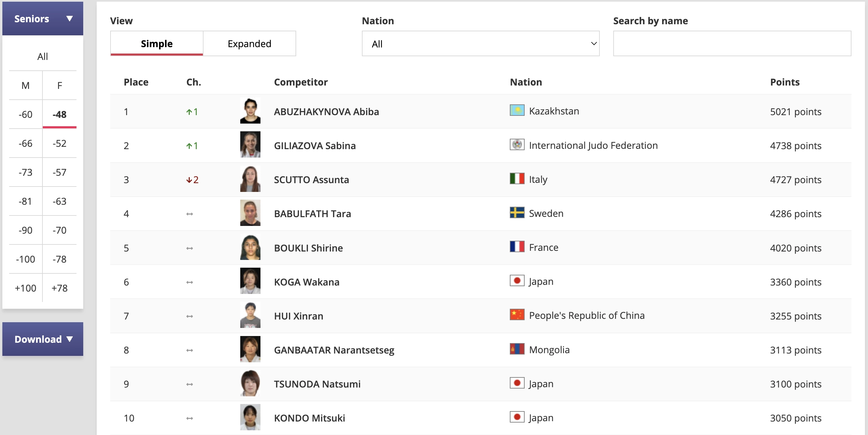Switch view to Expanded
Screen dimensions: 868x435
pos(249,44)
